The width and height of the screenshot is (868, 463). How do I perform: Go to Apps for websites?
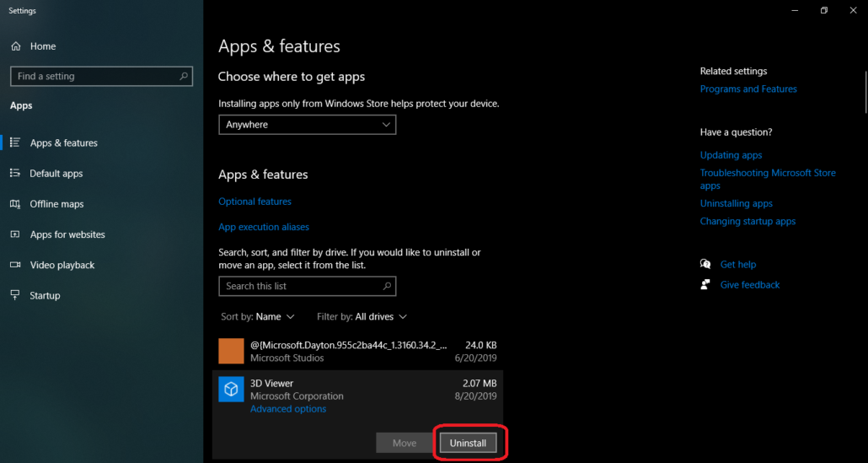pos(67,234)
